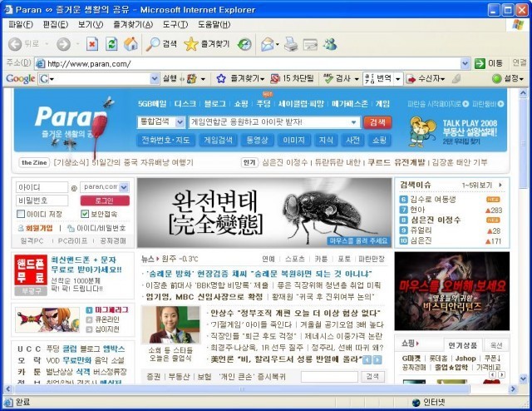The height and width of the screenshot is (411, 532).
Task: Open the 블로그 link in top navigation
Action: pyautogui.click(x=215, y=104)
